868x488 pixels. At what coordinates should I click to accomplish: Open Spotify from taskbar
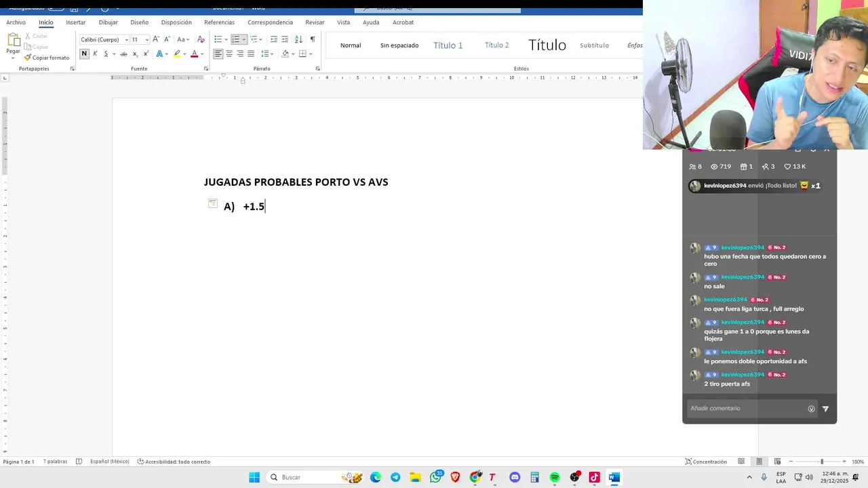tap(555, 477)
